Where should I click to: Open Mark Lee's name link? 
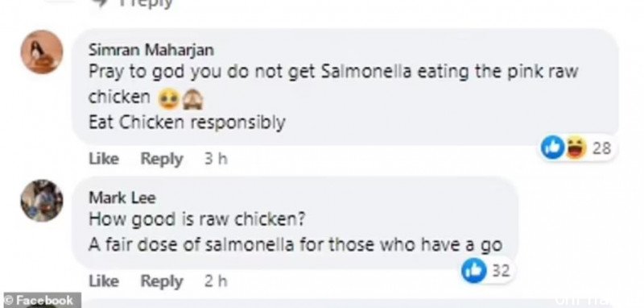click(x=122, y=198)
